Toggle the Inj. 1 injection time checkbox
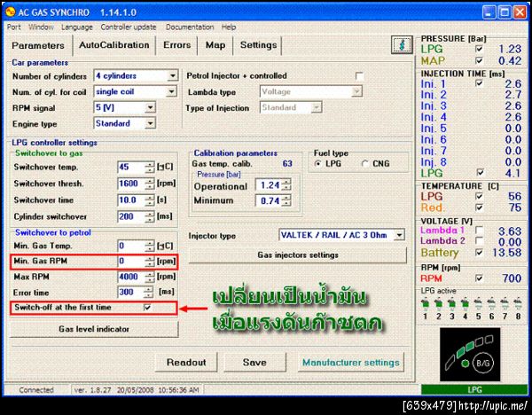Screen dimensions: 532x415 point(479,82)
